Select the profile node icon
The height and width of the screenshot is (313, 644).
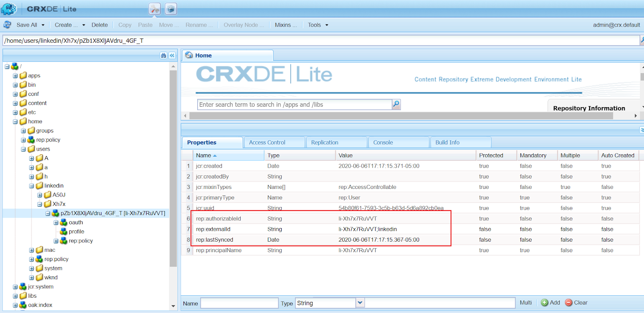click(x=64, y=232)
